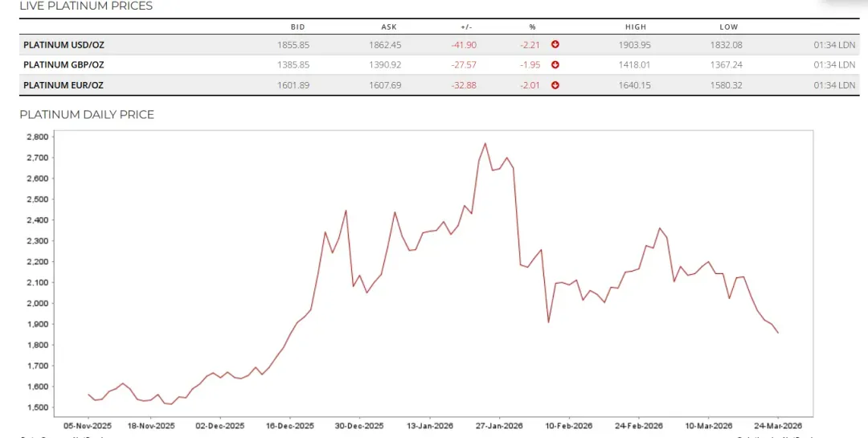This screenshot has height=438, width=868.
Task: Click the 01:34 LDN time in USD row
Action: pyautogui.click(x=834, y=45)
